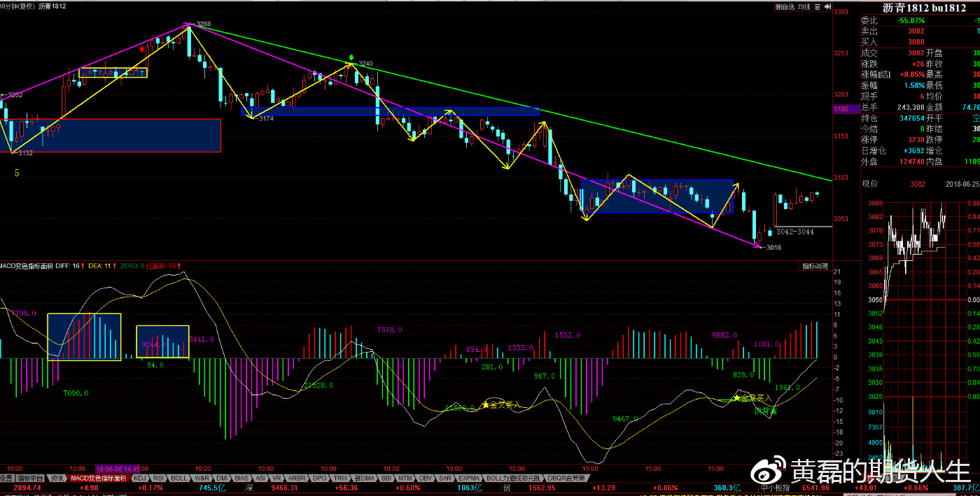Collapse the side panel with the arrow icon

tap(828, 7)
